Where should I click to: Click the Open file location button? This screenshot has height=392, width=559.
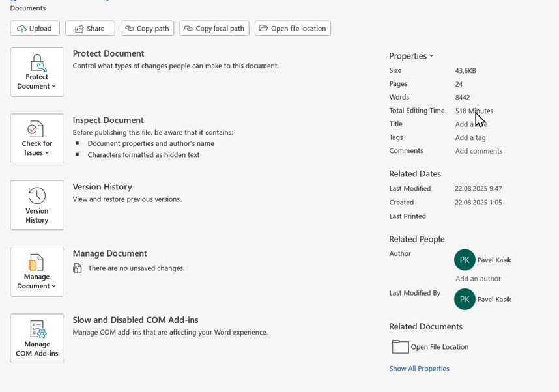point(293,29)
